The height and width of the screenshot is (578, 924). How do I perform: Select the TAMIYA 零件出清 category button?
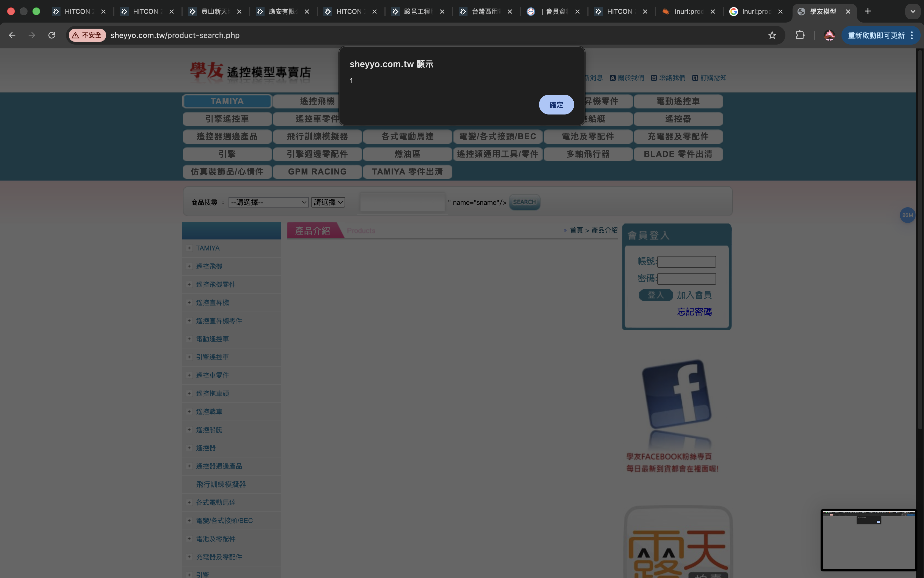tap(407, 171)
